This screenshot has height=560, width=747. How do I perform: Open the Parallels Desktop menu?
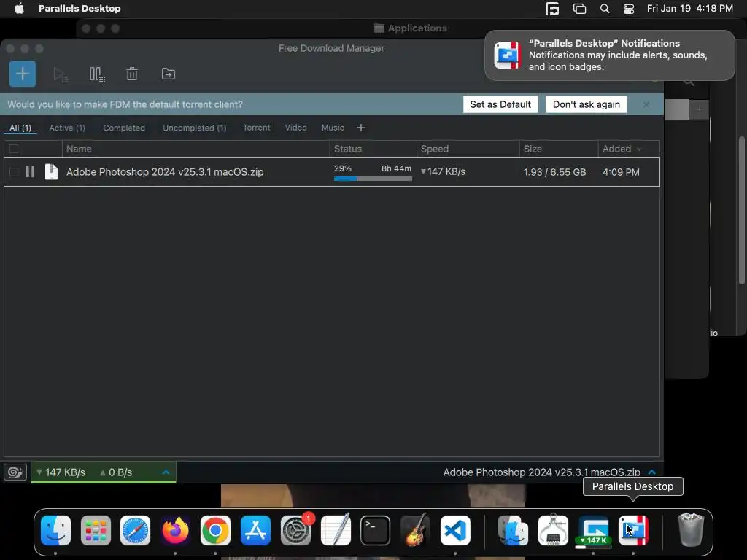tap(80, 8)
